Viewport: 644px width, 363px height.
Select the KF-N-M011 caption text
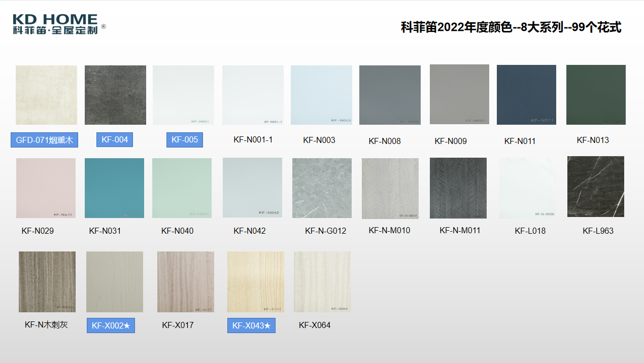pos(460,230)
